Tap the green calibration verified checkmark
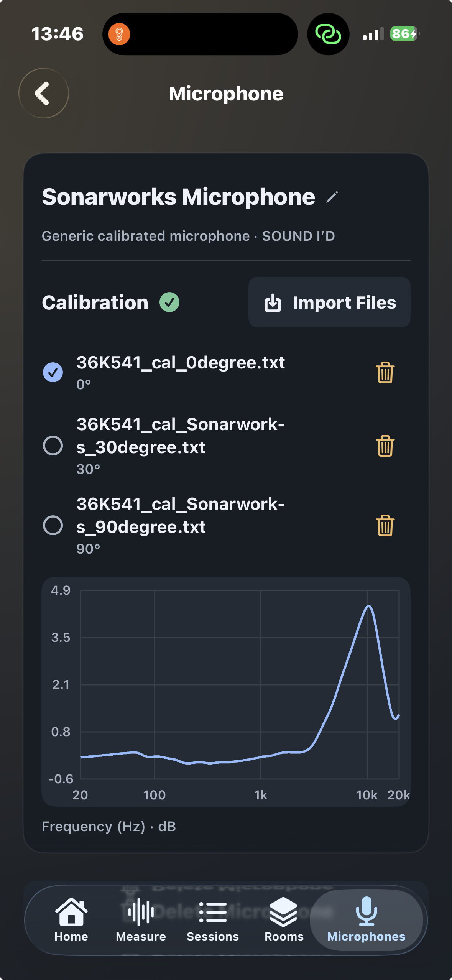This screenshot has height=980, width=452. pyautogui.click(x=169, y=302)
